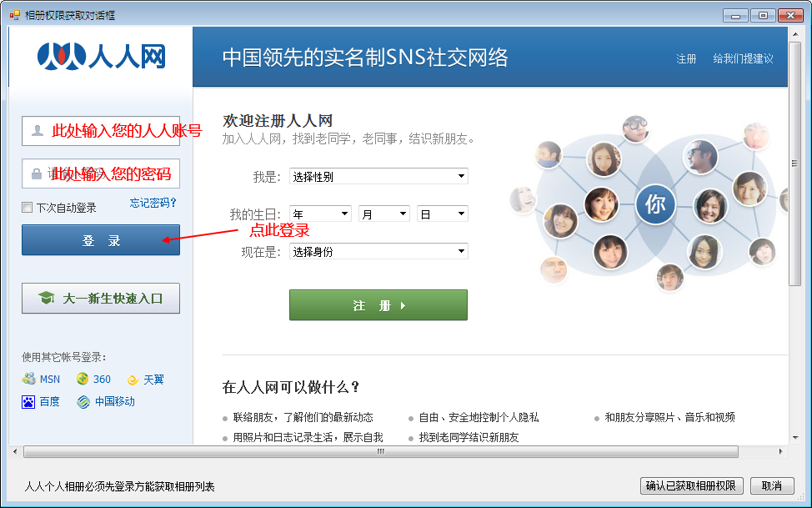Click the 中国领先的实名制SNS社交网络 banner text

(x=365, y=57)
